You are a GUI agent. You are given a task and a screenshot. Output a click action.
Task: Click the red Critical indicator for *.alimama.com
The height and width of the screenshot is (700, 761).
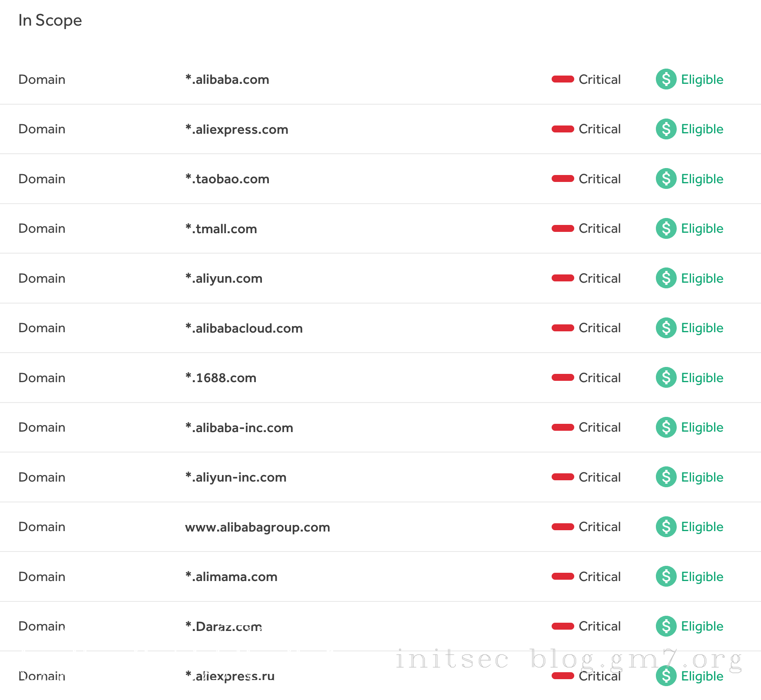tap(562, 576)
